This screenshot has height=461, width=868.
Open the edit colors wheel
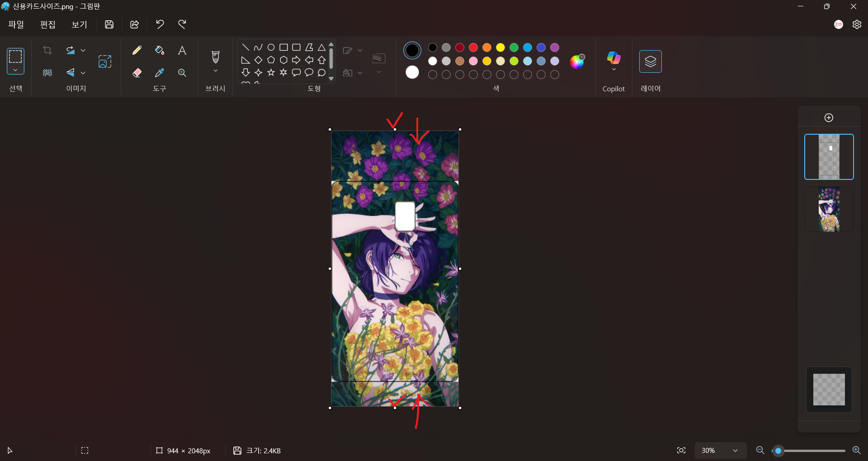point(577,61)
